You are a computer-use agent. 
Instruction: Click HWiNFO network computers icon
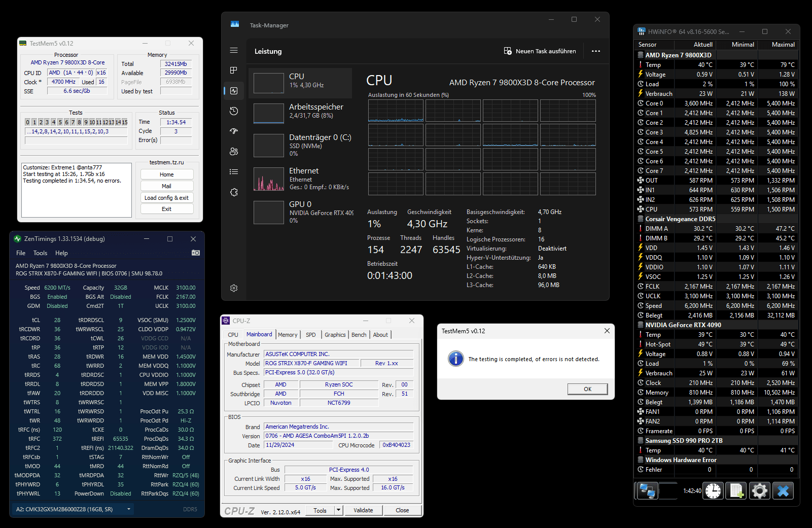(647, 491)
